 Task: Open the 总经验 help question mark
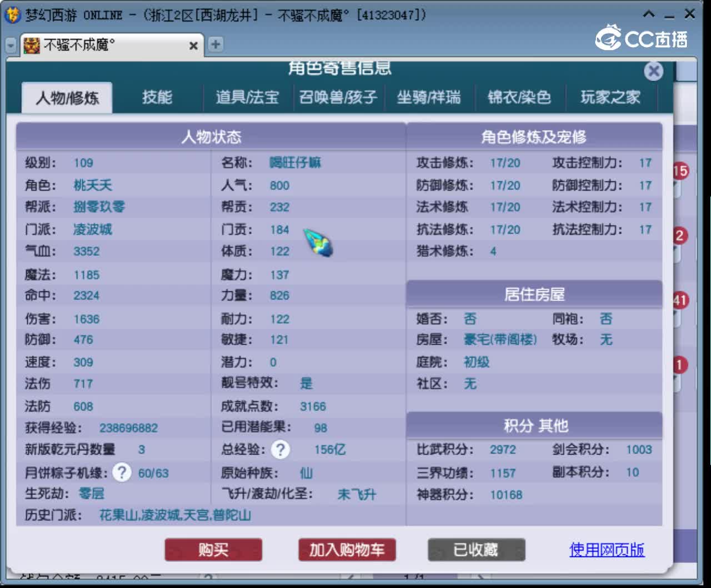(x=281, y=449)
